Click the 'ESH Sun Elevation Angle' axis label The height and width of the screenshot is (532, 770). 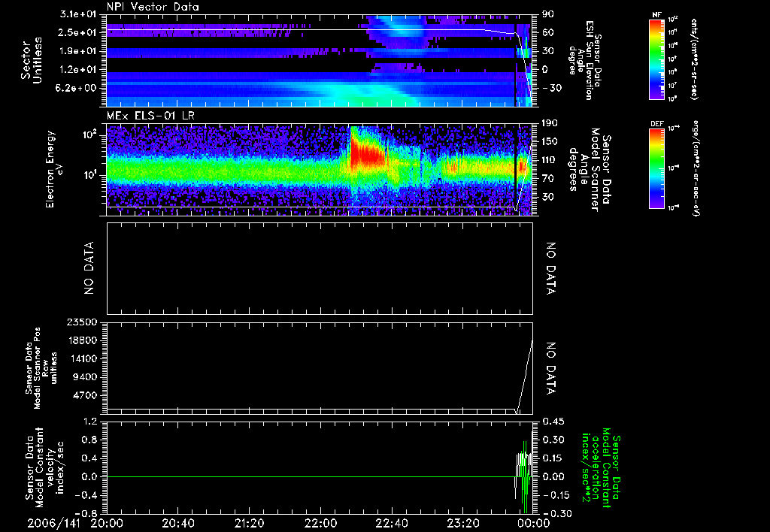coord(585,60)
